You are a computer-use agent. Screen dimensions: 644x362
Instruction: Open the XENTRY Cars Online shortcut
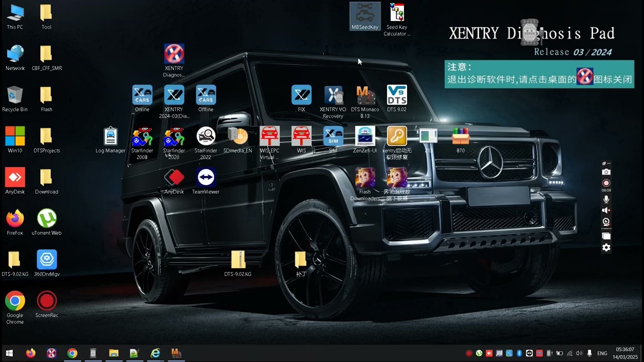point(142,99)
